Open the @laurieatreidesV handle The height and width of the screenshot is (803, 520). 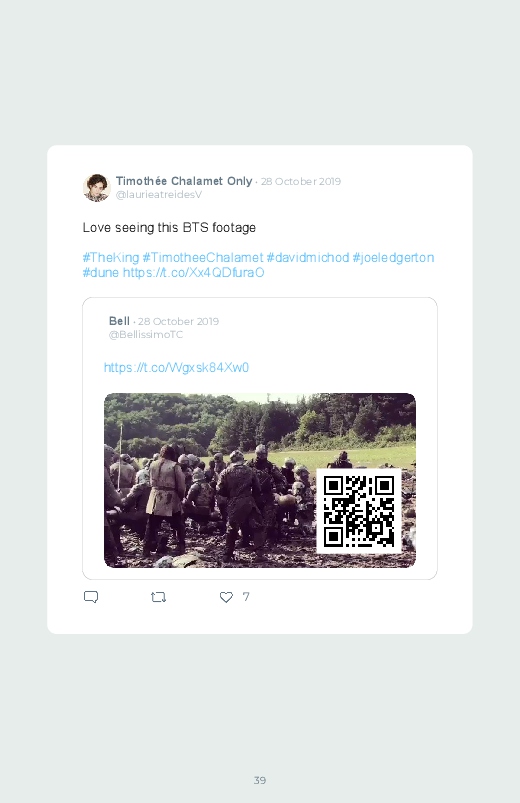point(159,195)
